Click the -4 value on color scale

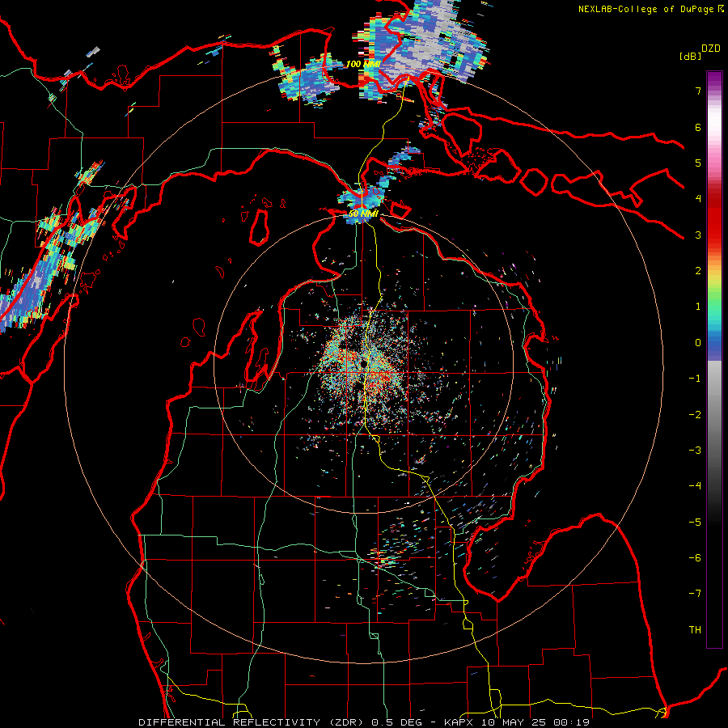pyautogui.click(x=695, y=486)
